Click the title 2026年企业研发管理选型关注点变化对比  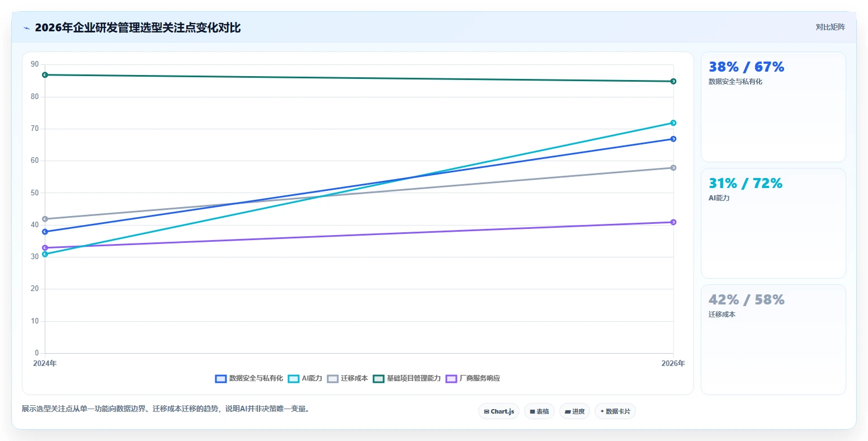[138, 28]
